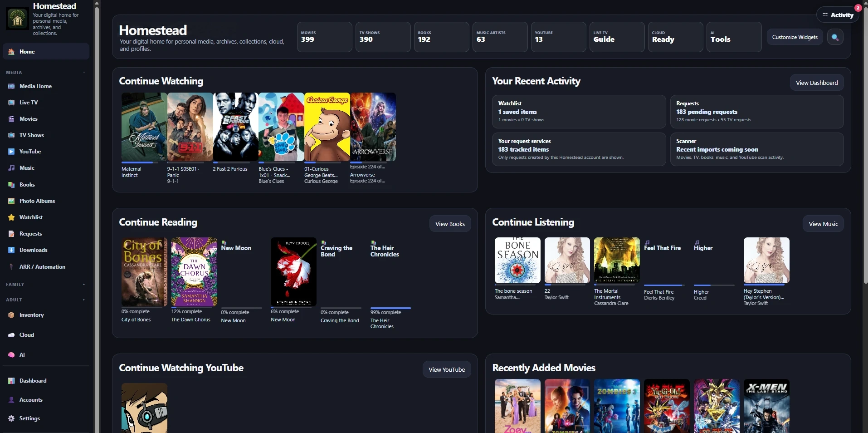
Task: Open the Downloads sidebar icon
Action: [x=11, y=250]
